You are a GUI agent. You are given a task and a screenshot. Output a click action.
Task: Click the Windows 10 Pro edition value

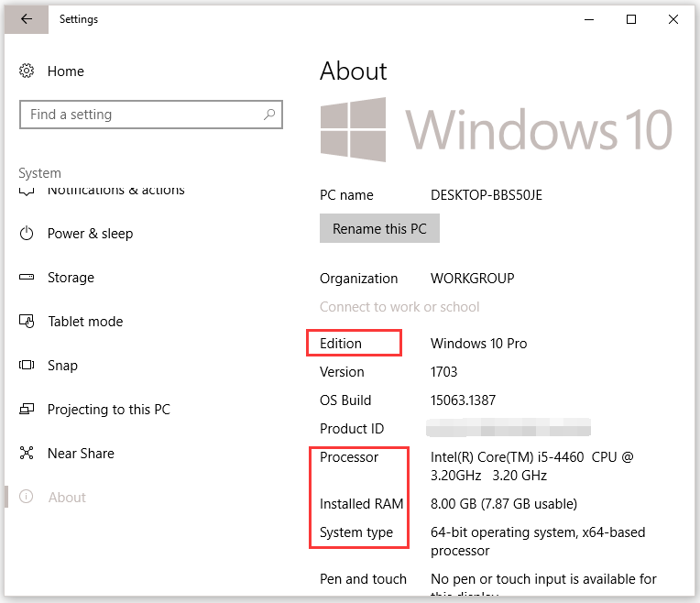click(x=478, y=343)
